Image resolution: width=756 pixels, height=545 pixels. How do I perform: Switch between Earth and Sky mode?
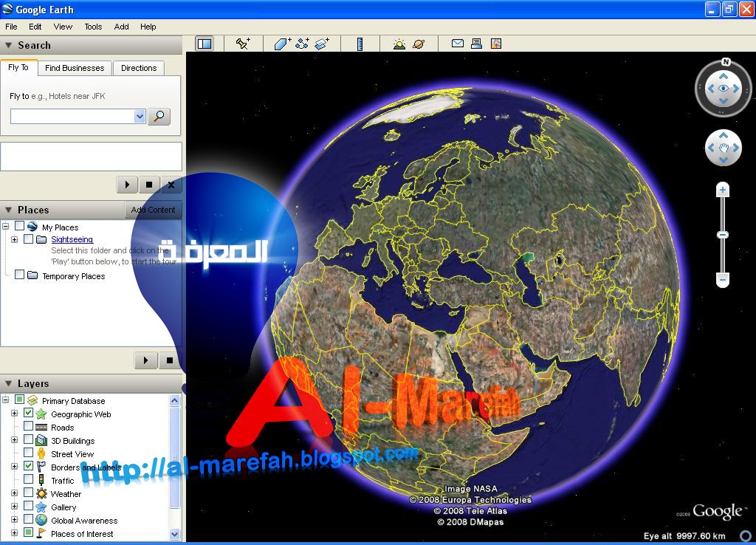click(x=419, y=44)
